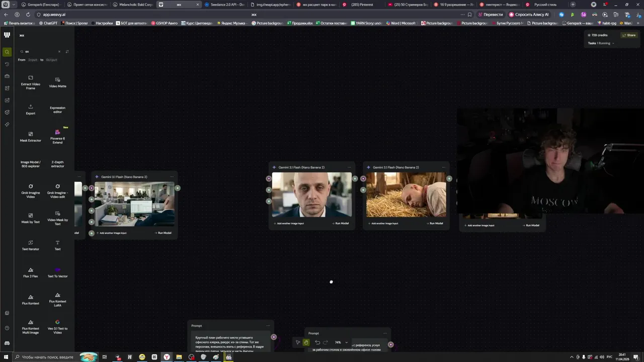
Task: Add the Veo 3.1 Text to Video node
Action: coord(57,327)
